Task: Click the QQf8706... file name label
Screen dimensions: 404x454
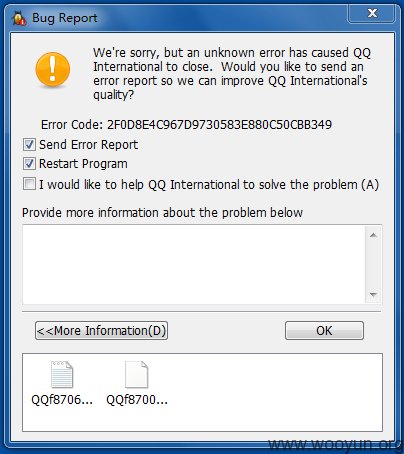Action: click(x=62, y=399)
